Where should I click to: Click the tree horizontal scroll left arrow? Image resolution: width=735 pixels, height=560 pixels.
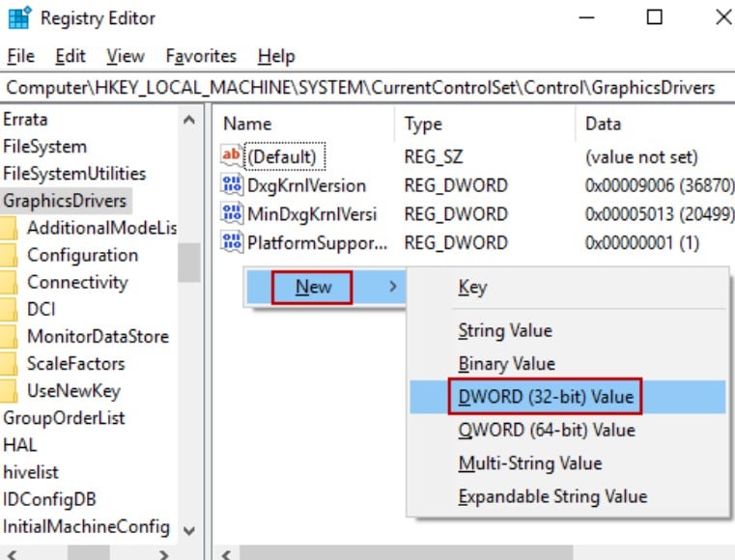pos(12,555)
